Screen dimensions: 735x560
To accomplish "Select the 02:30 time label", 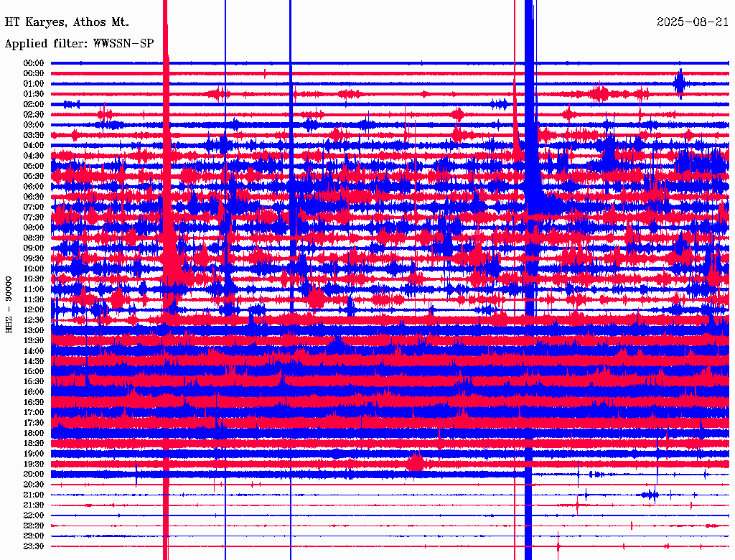I will coord(34,115).
